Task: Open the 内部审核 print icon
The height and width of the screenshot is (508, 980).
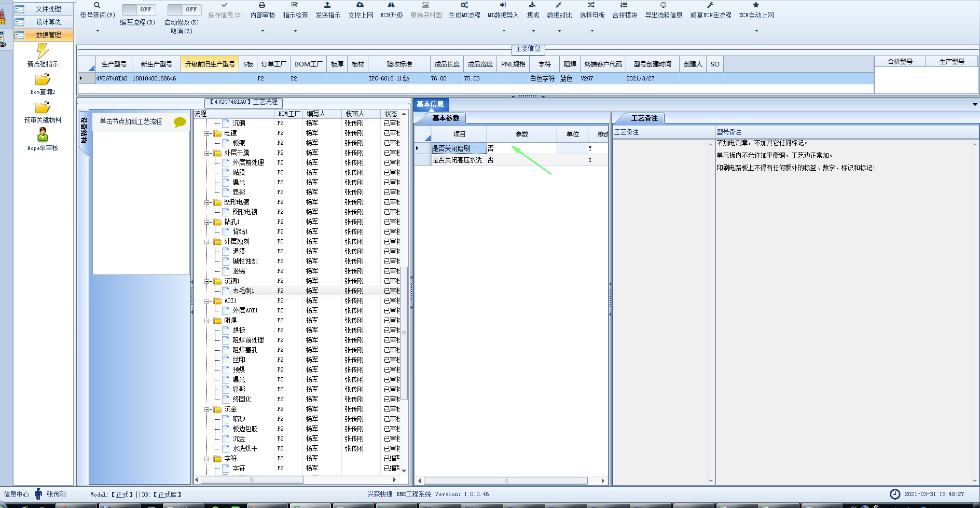Action: 263,5
